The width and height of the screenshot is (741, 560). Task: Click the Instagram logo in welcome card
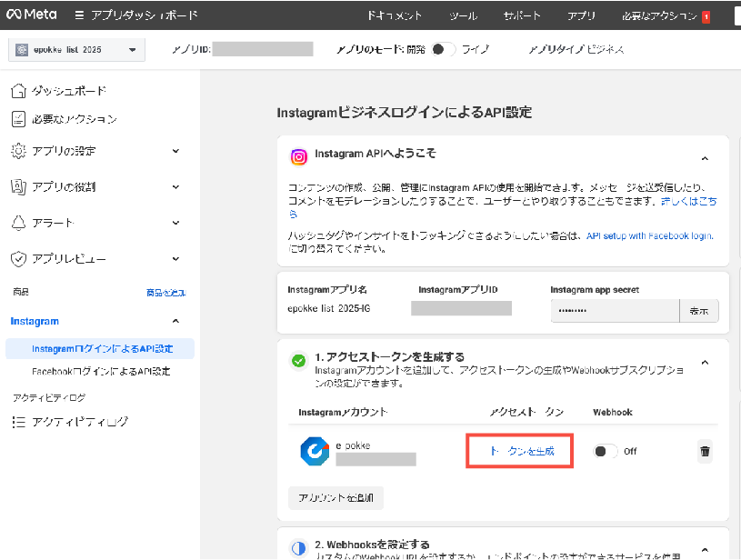pyautogui.click(x=298, y=157)
